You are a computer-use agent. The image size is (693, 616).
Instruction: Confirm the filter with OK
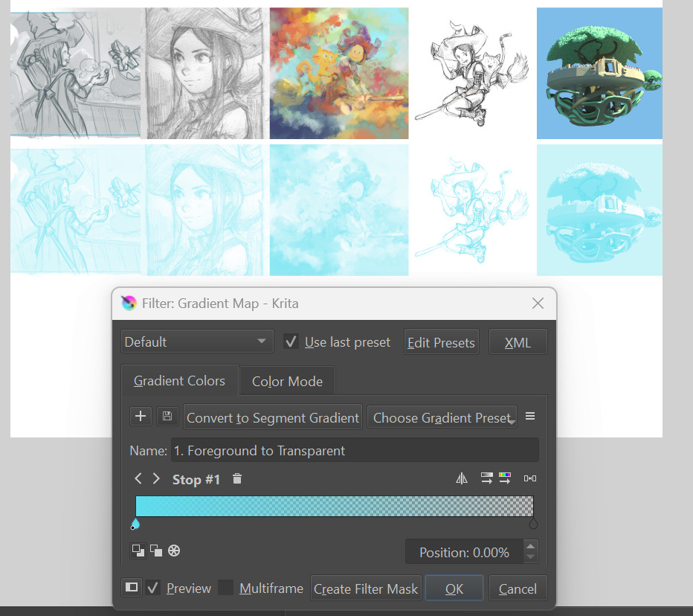[454, 588]
